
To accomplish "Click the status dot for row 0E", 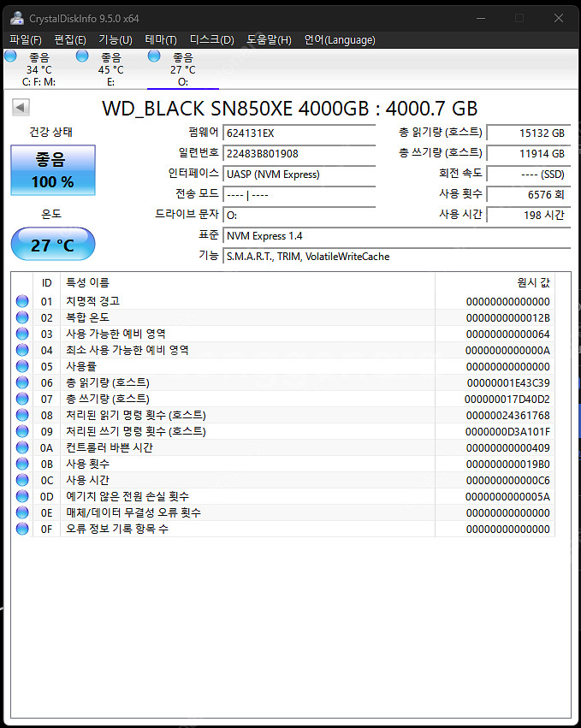I will tap(22, 512).
